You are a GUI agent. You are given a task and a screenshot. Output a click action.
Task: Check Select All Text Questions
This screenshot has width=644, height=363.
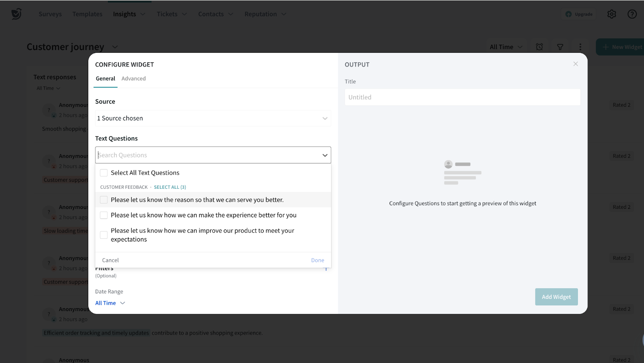(104, 173)
